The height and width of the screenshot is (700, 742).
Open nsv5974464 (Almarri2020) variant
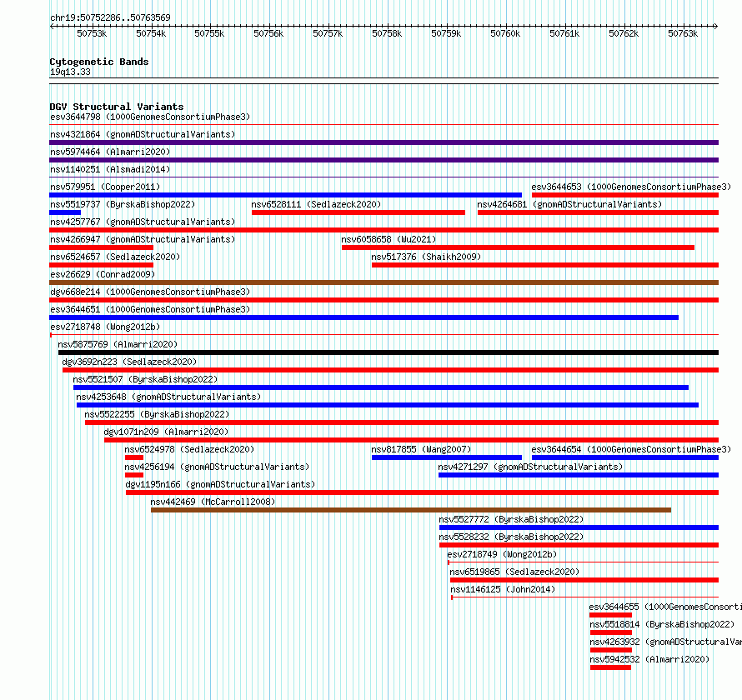pos(110,152)
